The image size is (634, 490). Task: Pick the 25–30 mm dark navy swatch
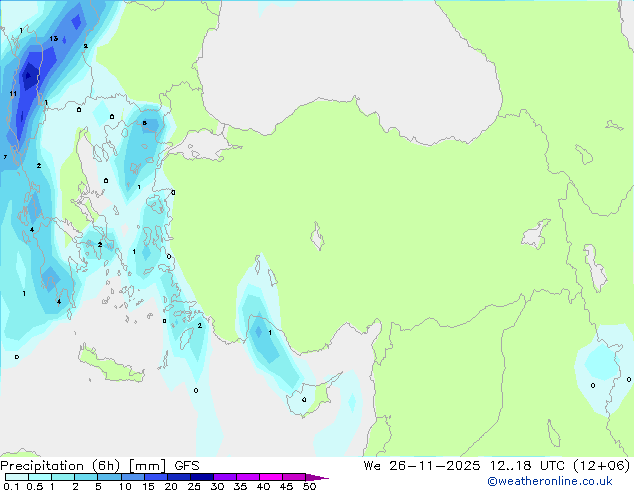click(202, 477)
